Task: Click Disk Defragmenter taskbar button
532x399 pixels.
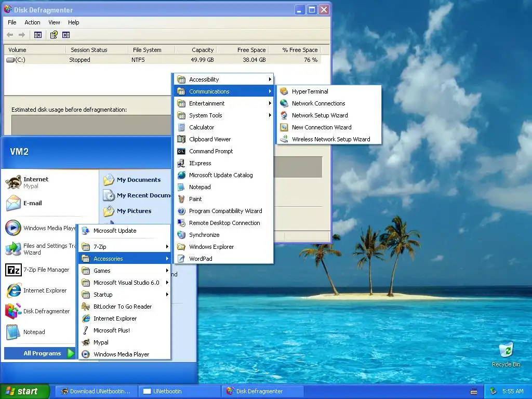Action: [x=262, y=391]
